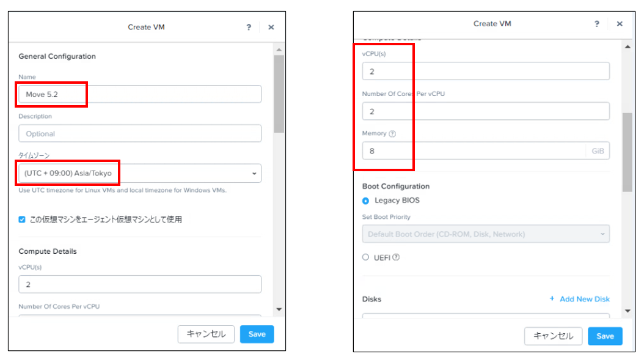Click right dialog scrollbar up arrow
Image resolution: width=644 pixels, height=362 pixels.
pyautogui.click(x=628, y=47)
